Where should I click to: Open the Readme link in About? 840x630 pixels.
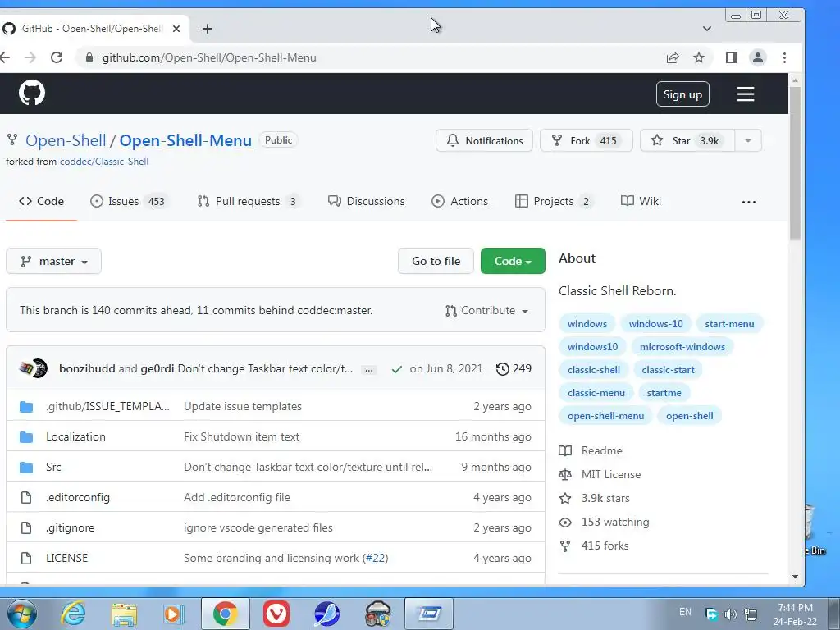tap(601, 450)
